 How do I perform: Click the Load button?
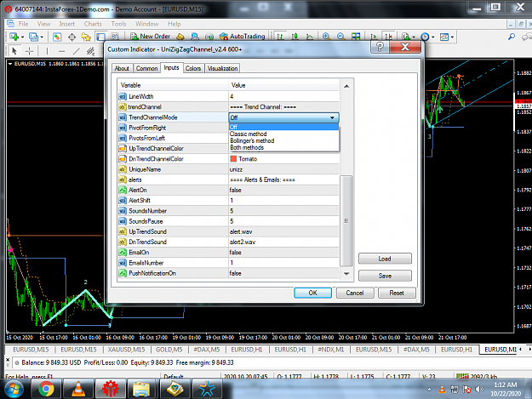click(x=385, y=259)
